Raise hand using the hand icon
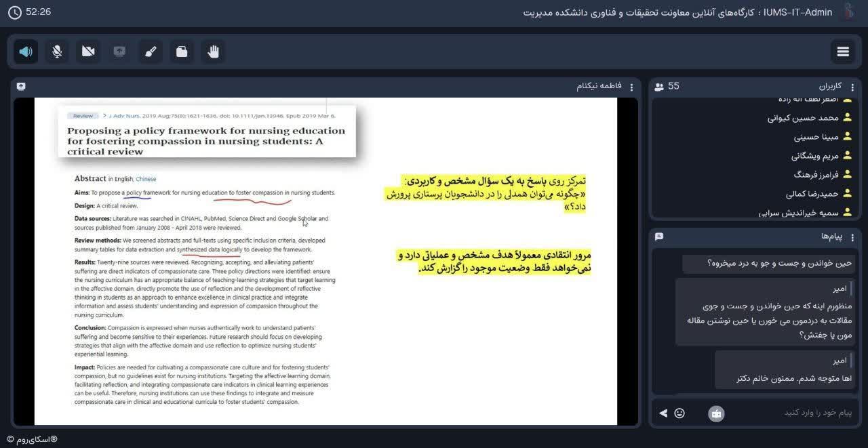The image size is (868, 448). [x=213, y=52]
